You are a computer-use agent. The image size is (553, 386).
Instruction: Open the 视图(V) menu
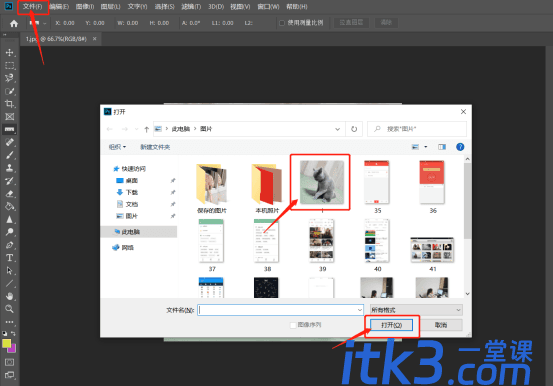240,7
